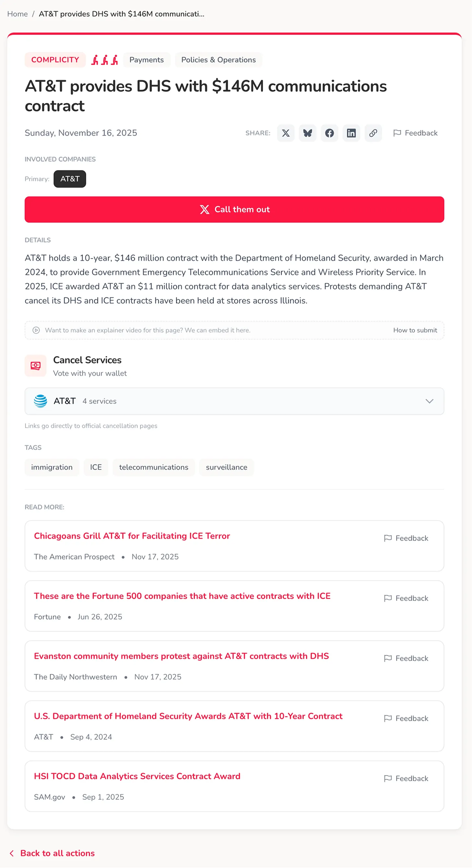Select the surveillance tag
Screen dimensions: 472x868
[x=227, y=467]
